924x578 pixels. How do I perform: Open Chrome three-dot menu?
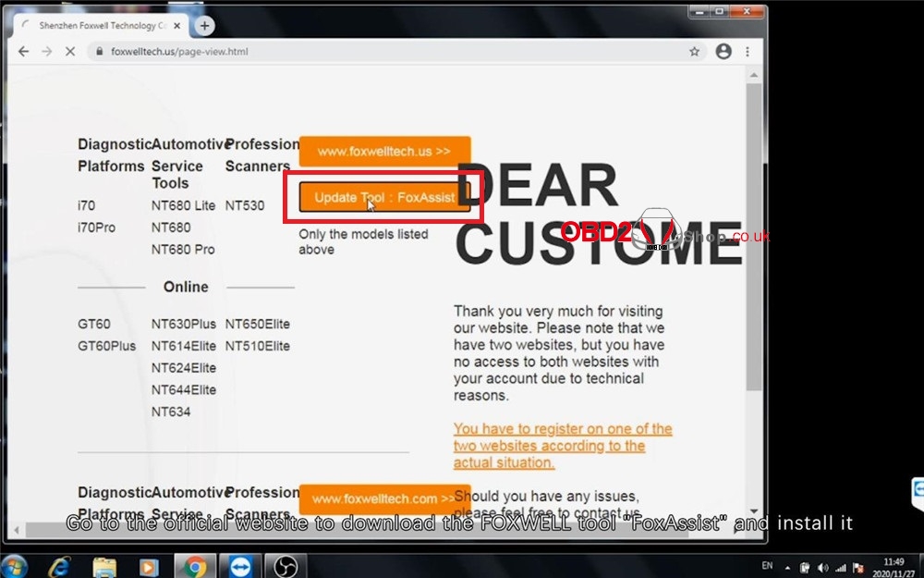tap(748, 52)
